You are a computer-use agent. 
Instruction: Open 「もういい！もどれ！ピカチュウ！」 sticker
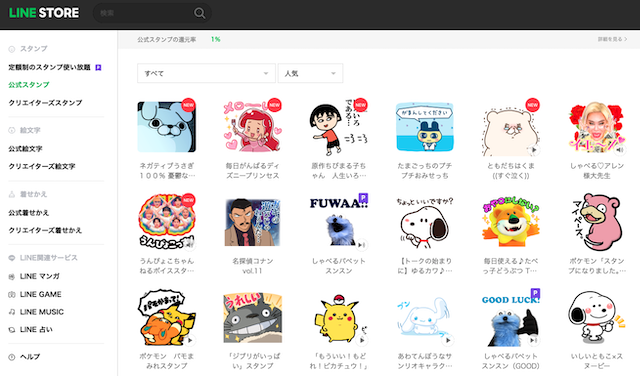339,318
